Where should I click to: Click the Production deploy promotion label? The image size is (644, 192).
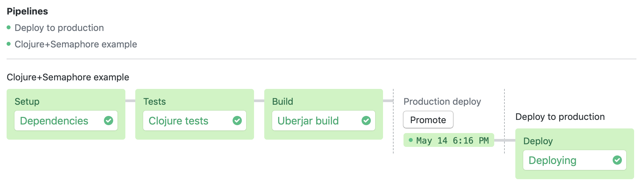tap(442, 101)
